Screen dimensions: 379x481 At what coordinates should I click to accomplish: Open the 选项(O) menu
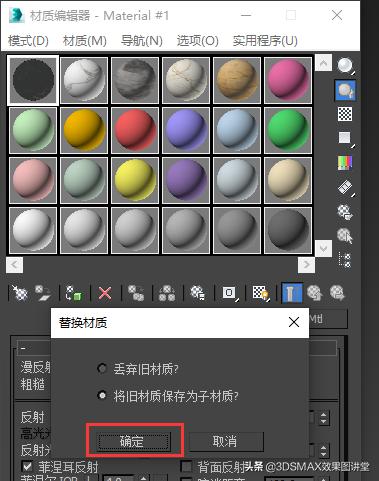coord(198,41)
